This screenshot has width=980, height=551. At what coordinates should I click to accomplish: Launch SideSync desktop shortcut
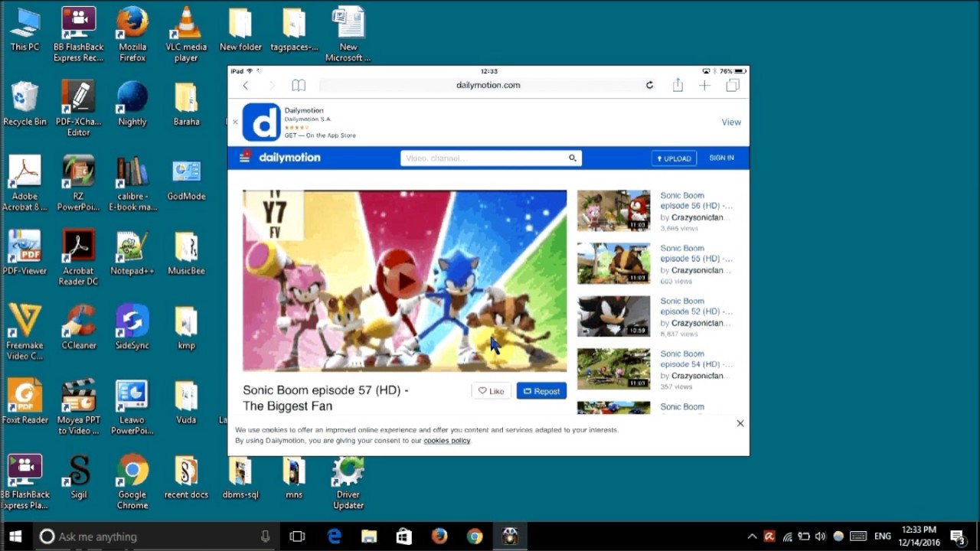click(x=132, y=327)
